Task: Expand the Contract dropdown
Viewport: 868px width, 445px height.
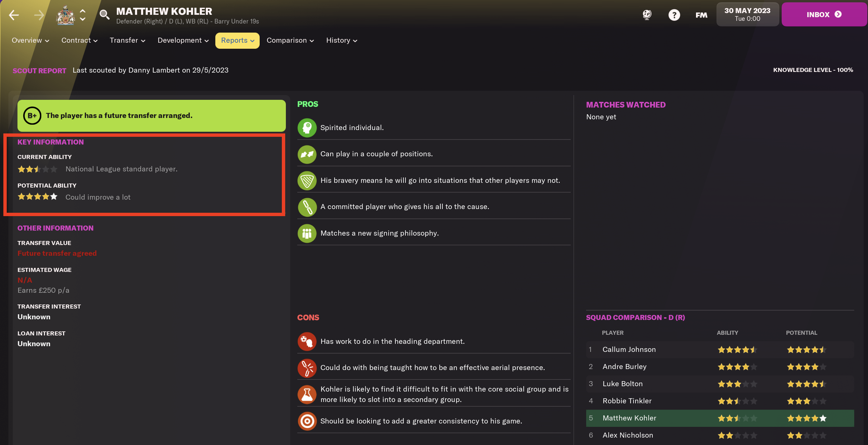Action: click(x=80, y=40)
